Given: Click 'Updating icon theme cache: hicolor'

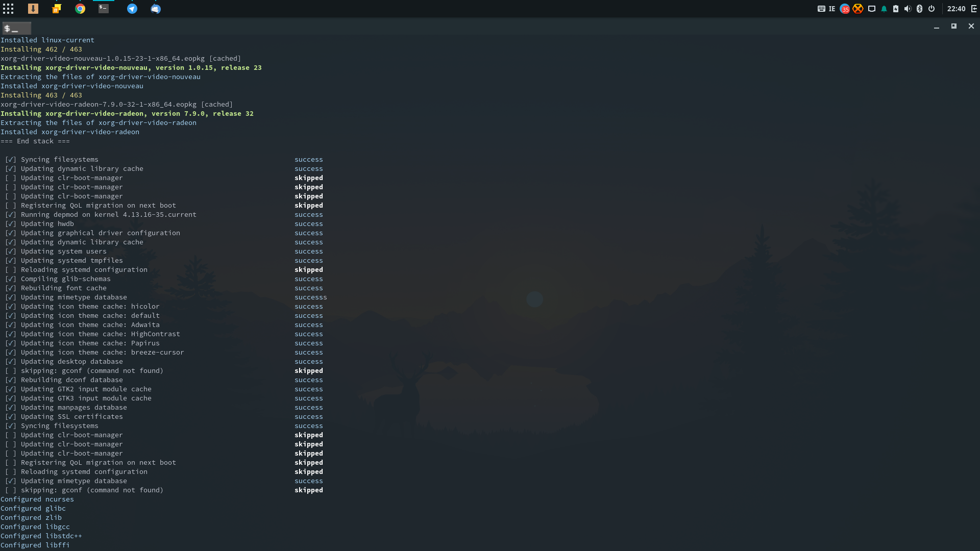Looking at the screenshot, I should point(90,306).
